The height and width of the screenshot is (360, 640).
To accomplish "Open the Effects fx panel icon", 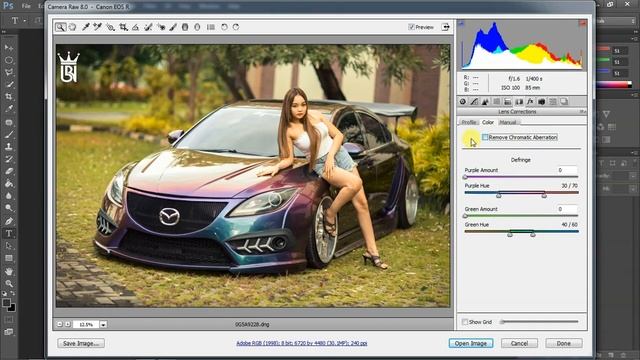I will (x=530, y=102).
